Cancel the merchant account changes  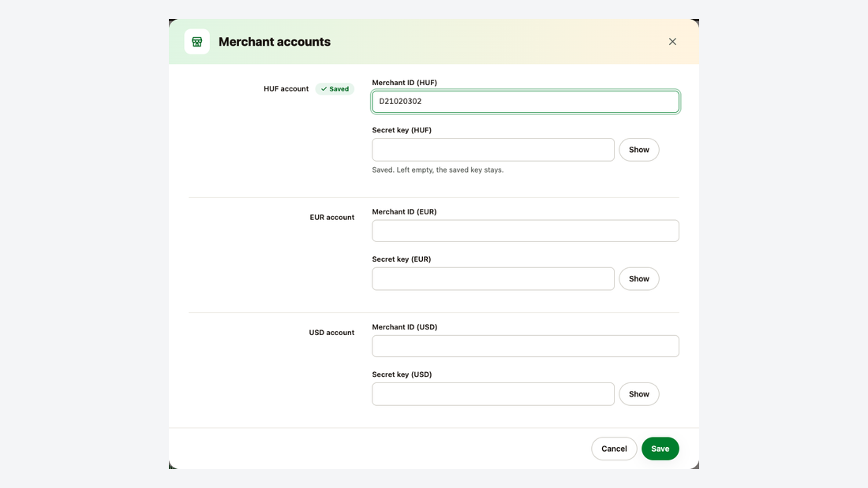click(x=614, y=449)
